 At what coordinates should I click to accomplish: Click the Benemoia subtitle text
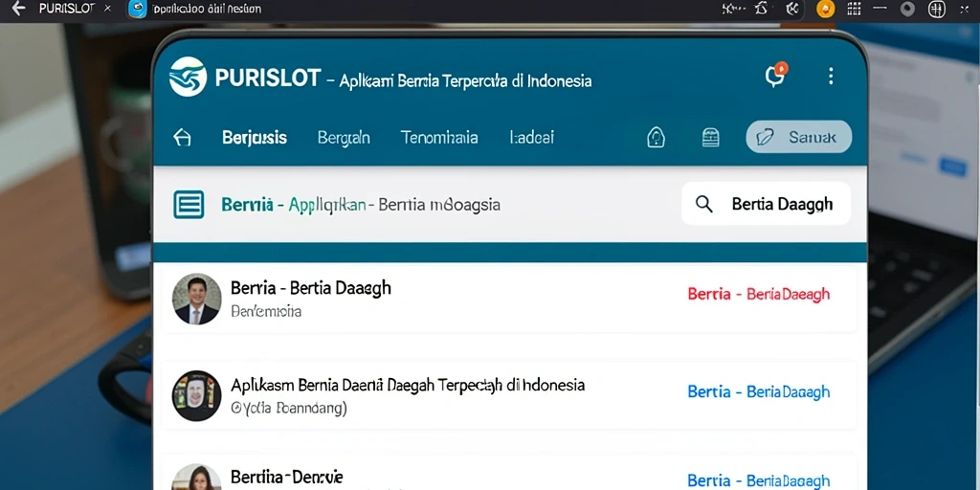(x=266, y=311)
